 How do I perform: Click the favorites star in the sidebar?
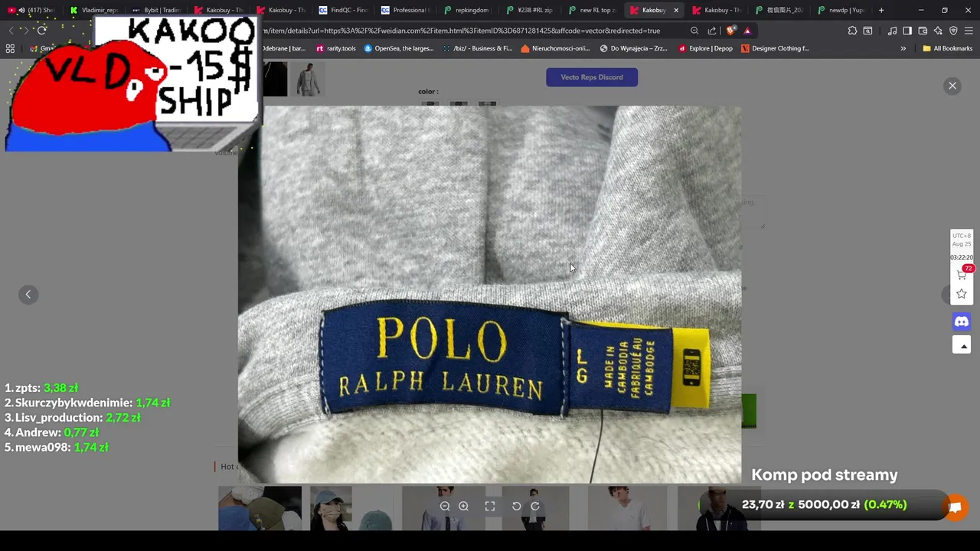962,294
